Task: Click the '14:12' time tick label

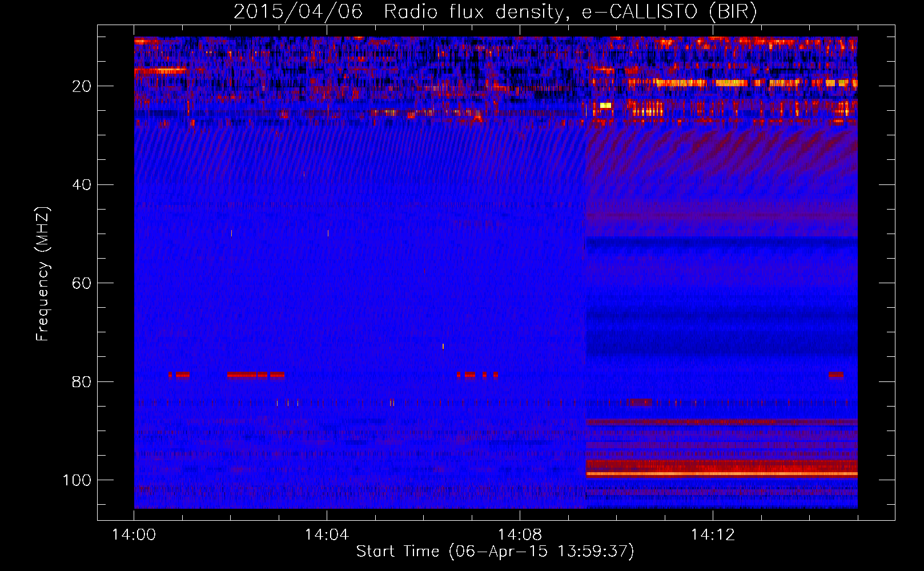Action: [x=712, y=535]
